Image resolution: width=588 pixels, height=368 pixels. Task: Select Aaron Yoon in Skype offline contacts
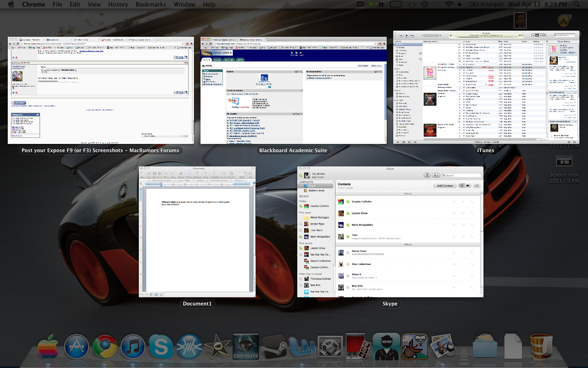point(408,252)
